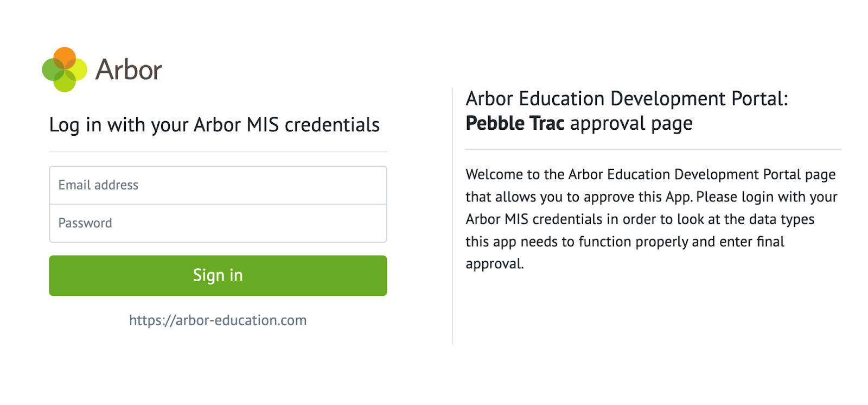The image size is (868, 405).
Task: Click the vertical divider between the two panels
Action: tap(452, 217)
